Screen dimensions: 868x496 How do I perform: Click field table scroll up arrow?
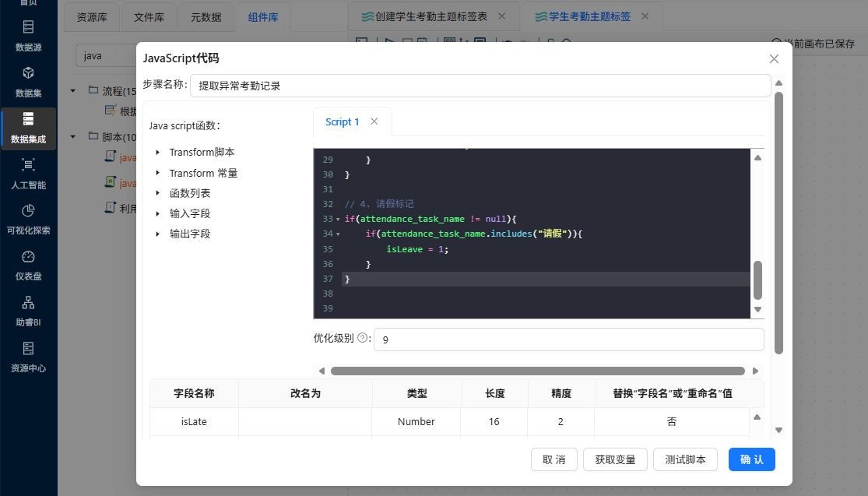[x=757, y=417]
